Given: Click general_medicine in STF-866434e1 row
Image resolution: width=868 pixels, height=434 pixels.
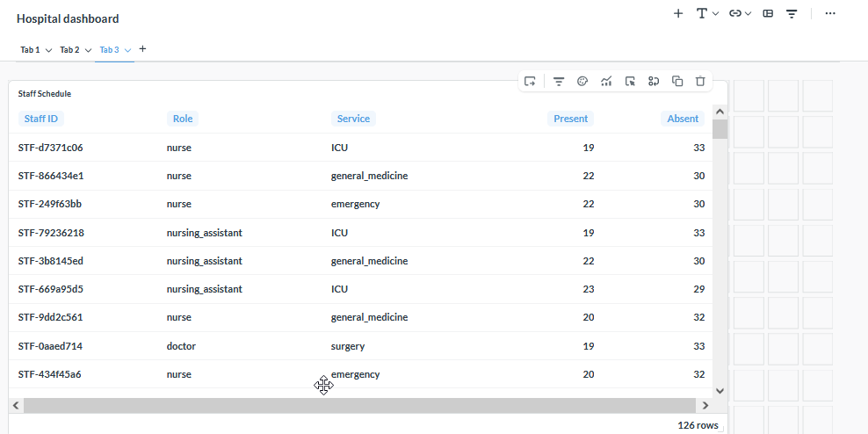Looking at the screenshot, I should pos(369,176).
